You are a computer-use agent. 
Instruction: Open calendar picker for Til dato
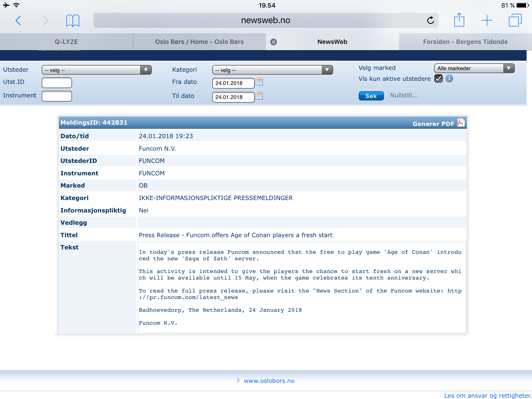click(259, 96)
